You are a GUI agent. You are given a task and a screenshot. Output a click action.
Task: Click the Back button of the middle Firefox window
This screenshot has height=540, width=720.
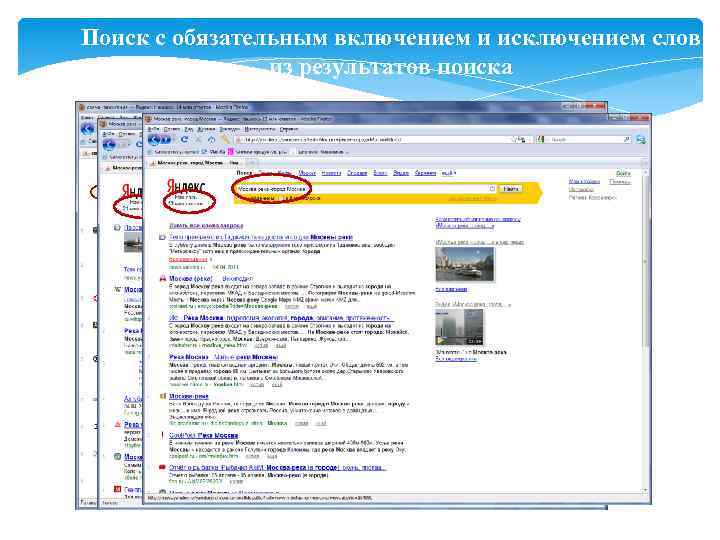[109, 145]
